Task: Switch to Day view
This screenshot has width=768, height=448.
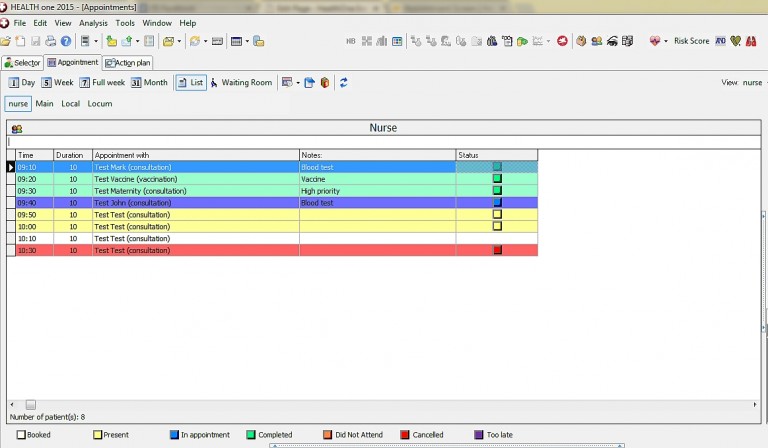Action: point(22,83)
